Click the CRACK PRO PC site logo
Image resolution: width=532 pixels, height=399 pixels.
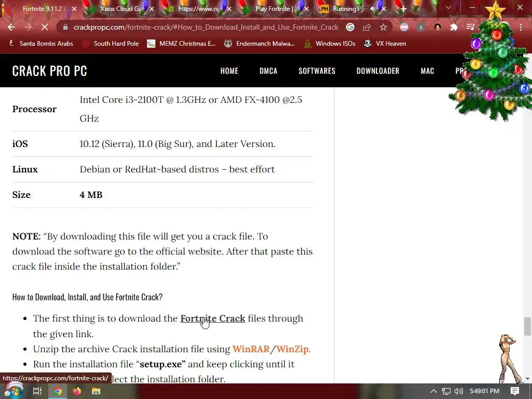(x=49, y=71)
